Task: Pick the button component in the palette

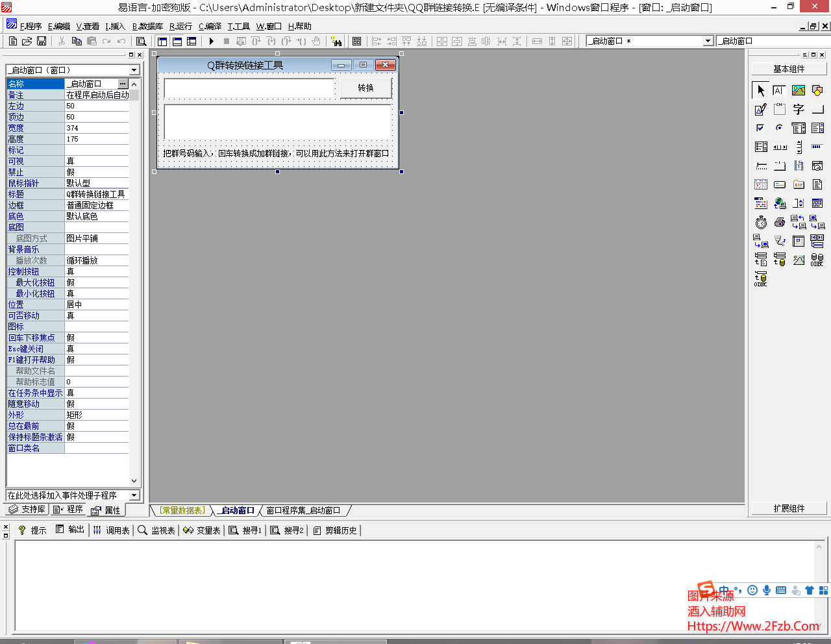Action: click(x=817, y=109)
